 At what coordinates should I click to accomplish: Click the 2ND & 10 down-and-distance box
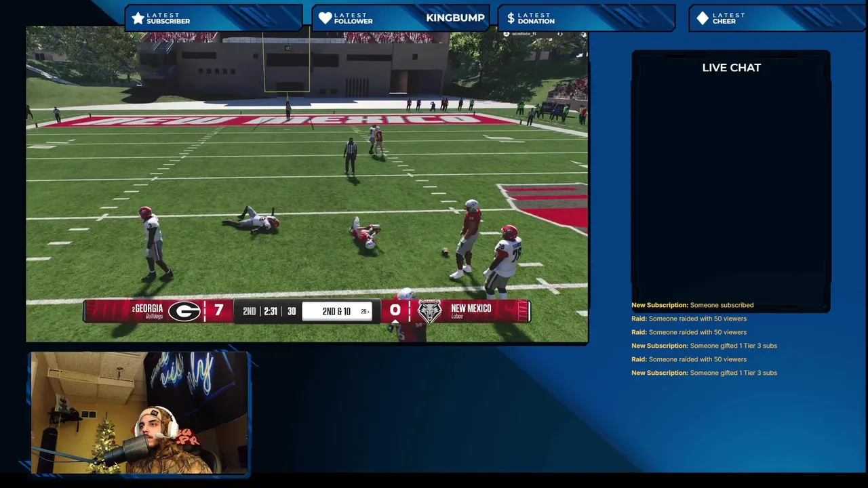337,311
